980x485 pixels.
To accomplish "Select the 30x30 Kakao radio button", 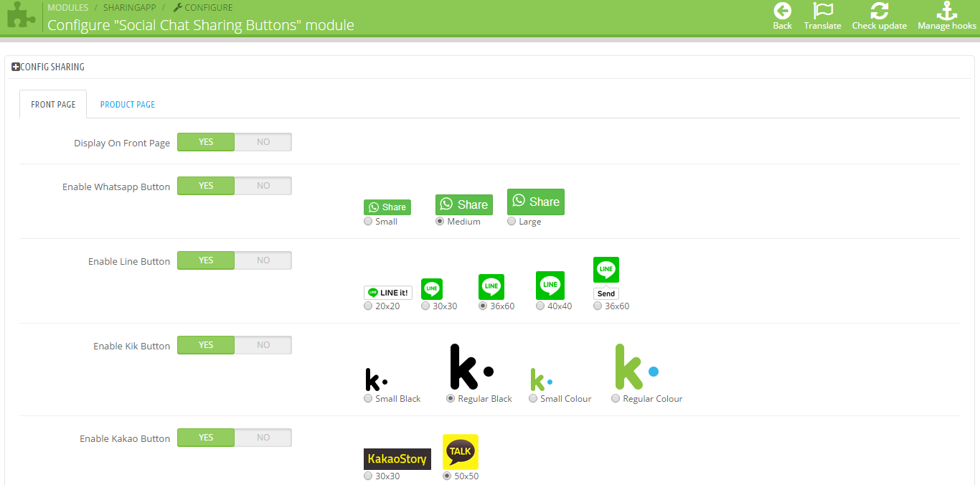I will pyautogui.click(x=368, y=476).
